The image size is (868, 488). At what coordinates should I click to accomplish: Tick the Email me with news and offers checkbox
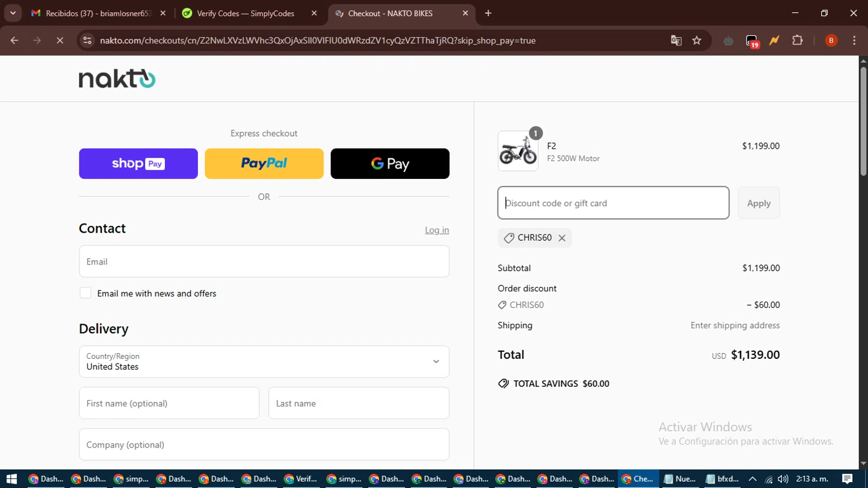[x=86, y=293]
